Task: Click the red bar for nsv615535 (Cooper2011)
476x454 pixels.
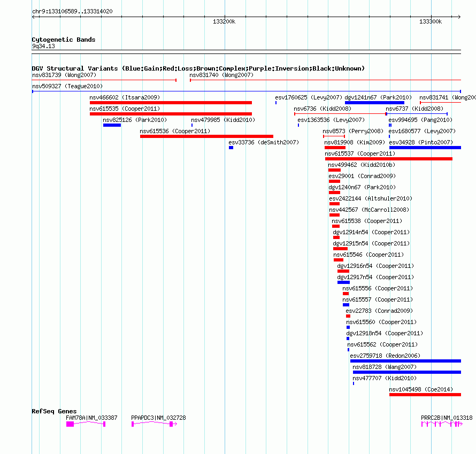Action: 171,114
